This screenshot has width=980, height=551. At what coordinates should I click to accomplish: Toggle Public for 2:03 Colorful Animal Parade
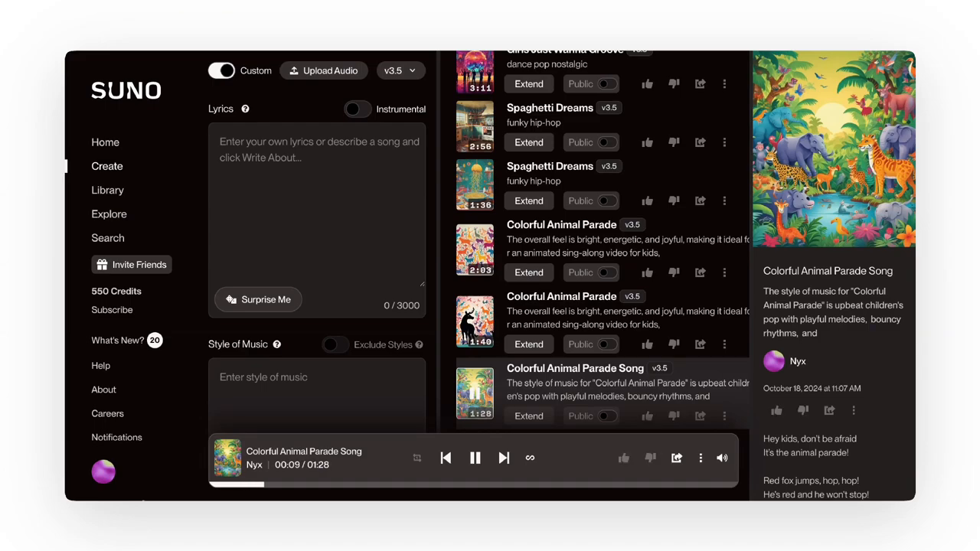607,272
